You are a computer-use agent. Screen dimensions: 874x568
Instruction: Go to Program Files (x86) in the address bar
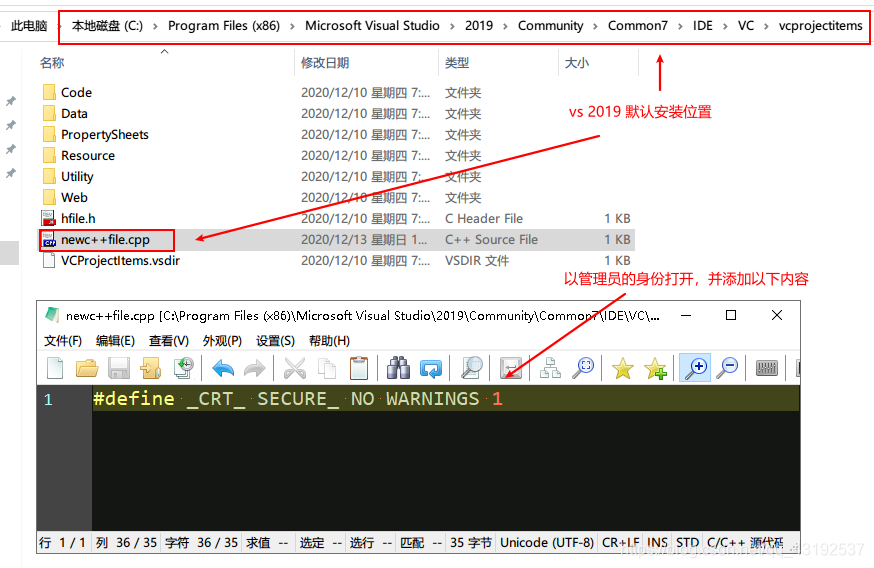point(224,26)
